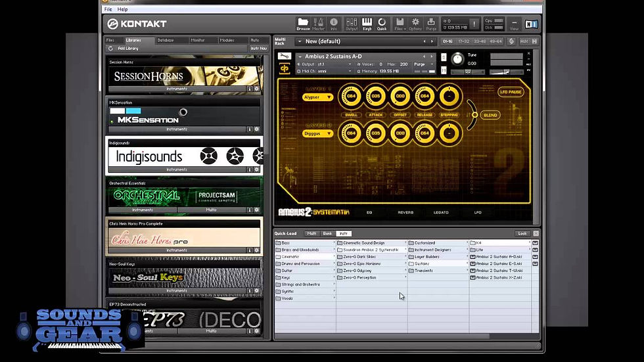Open the Browse panel icon
Screen dimensions: 644x362
pyautogui.click(x=303, y=24)
